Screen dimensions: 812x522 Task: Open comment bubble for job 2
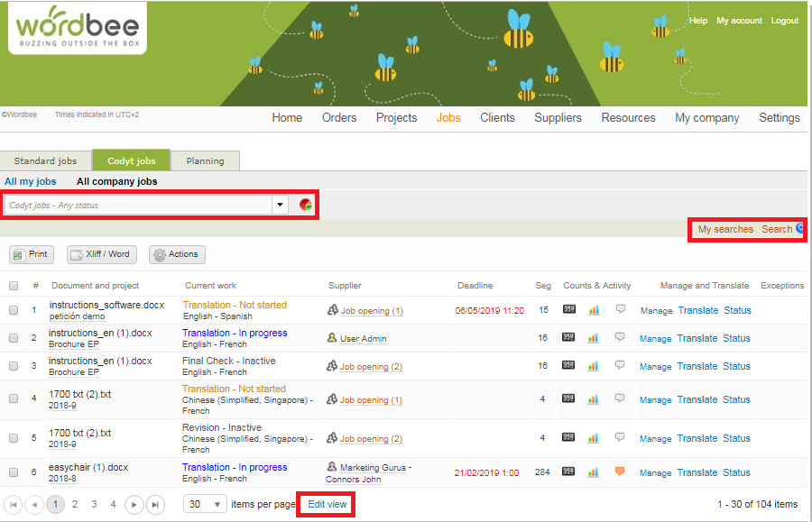click(x=620, y=338)
